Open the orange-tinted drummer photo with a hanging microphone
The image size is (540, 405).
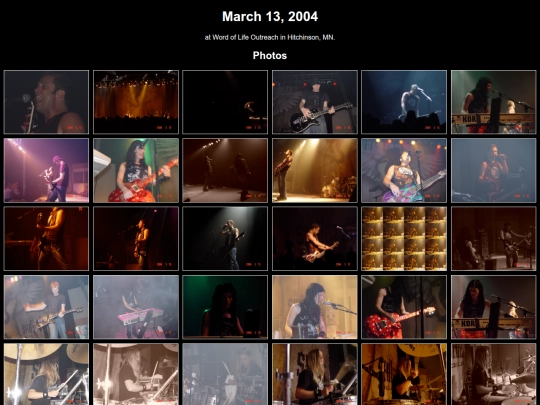404,374
